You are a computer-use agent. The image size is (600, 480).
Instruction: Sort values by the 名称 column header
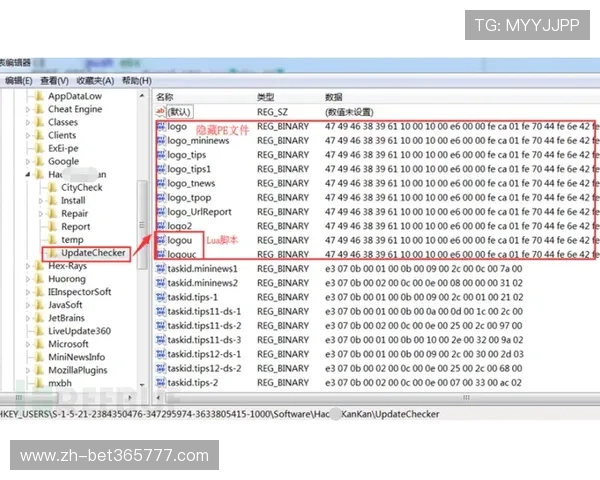point(166,97)
